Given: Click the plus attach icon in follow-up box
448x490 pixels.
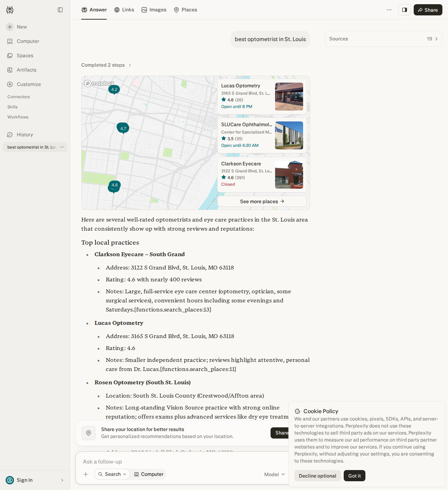Looking at the screenshot, I should tap(86, 474).
